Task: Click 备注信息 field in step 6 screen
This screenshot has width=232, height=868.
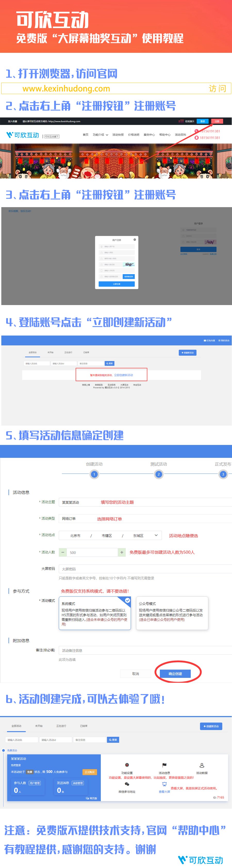Action: 90,740
